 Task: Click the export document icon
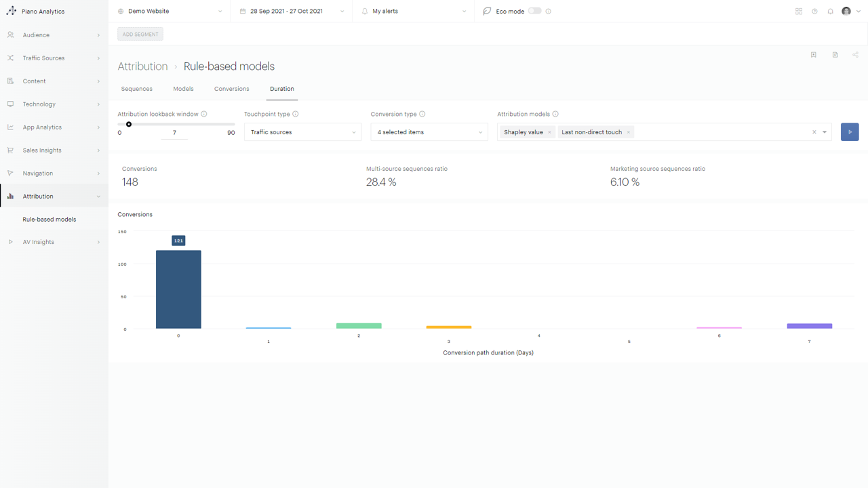coord(835,55)
